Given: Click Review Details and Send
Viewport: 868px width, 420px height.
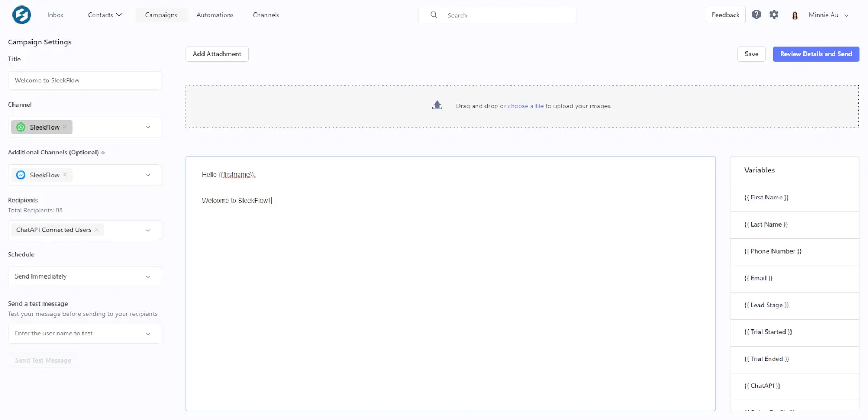Looking at the screenshot, I should click(x=816, y=54).
